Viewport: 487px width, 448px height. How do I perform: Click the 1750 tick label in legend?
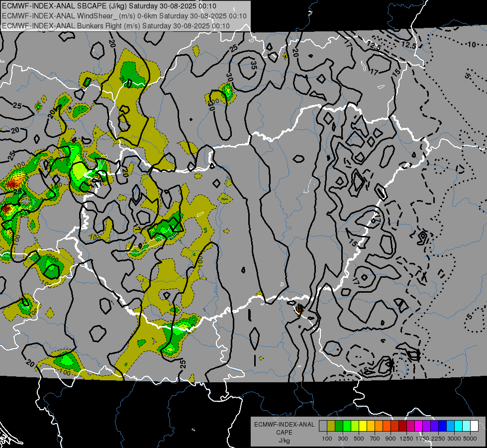422,439
